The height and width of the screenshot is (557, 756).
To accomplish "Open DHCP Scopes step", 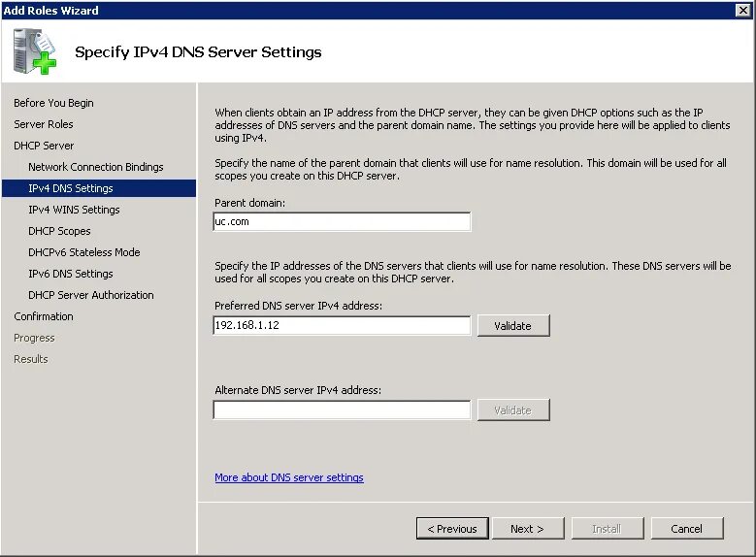I will coord(59,231).
